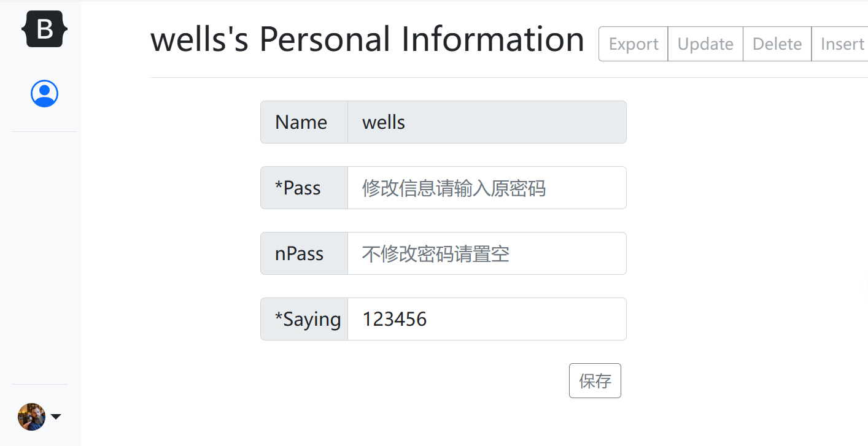Click the *Saying field containing 123456

[x=487, y=319]
